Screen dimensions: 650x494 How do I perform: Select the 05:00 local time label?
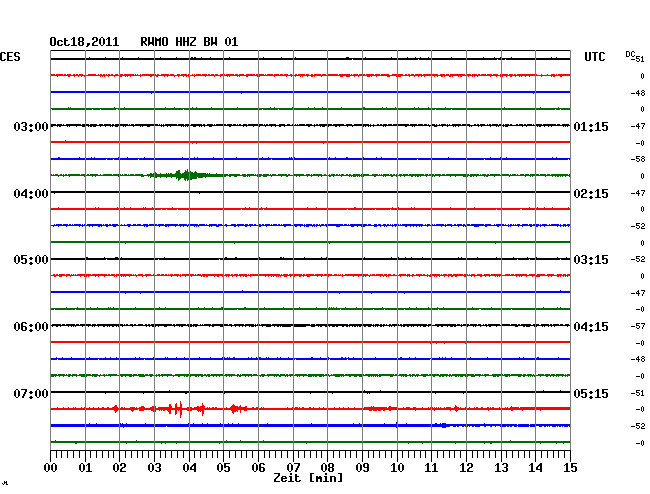coord(31,260)
